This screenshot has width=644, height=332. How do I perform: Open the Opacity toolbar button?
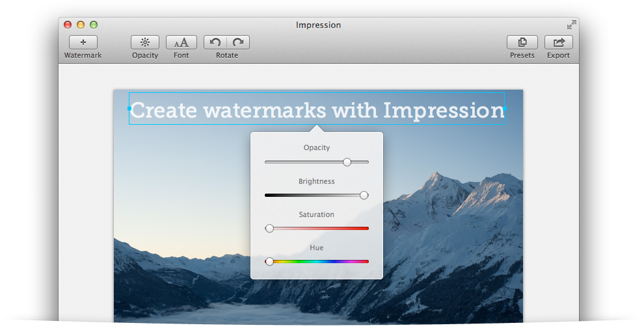point(145,42)
